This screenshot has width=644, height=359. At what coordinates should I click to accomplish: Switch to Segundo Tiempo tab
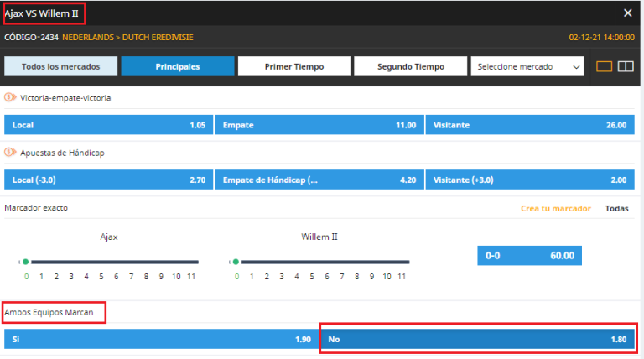(411, 66)
